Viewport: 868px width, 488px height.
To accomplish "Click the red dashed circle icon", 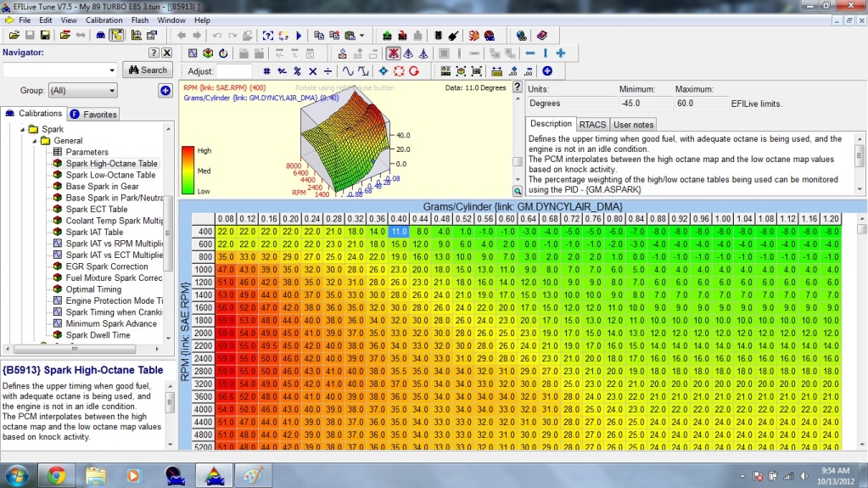I will pos(399,71).
